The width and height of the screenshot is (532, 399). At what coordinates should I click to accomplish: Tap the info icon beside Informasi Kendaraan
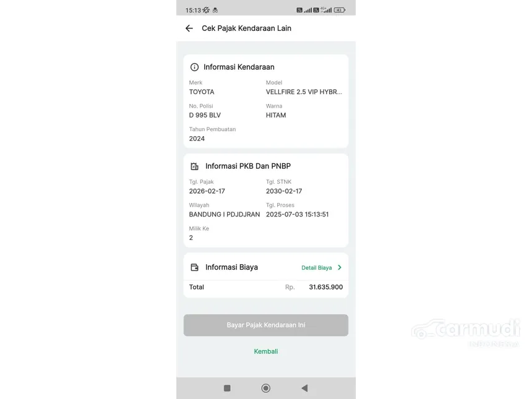194,67
